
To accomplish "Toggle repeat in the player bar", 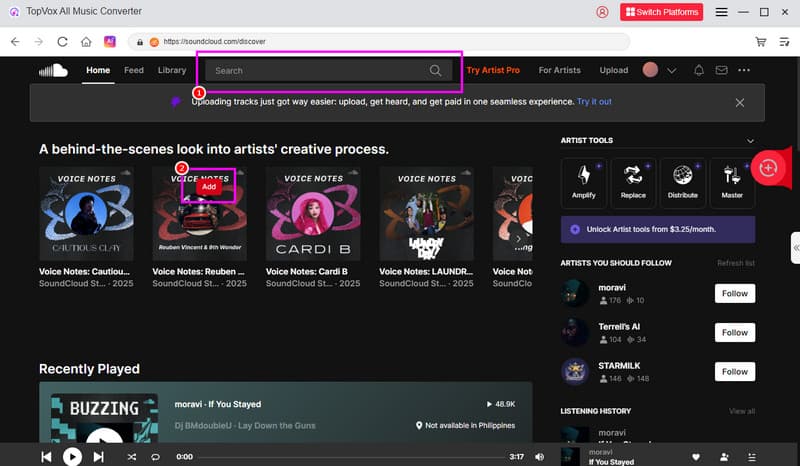I will point(155,457).
